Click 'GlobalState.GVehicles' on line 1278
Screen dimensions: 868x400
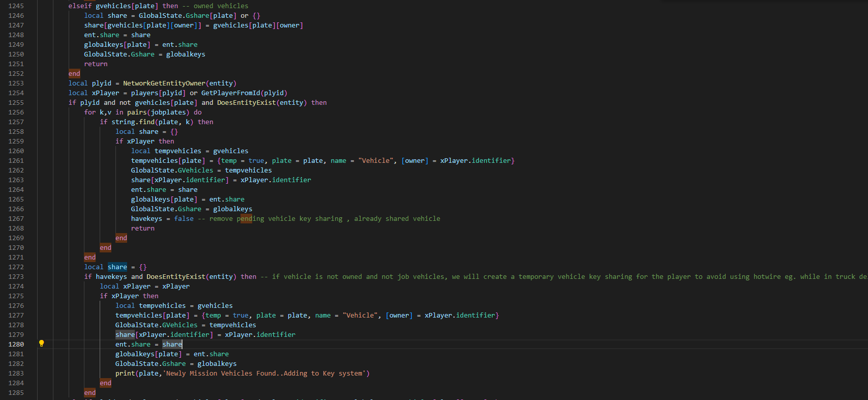tap(157, 325)
